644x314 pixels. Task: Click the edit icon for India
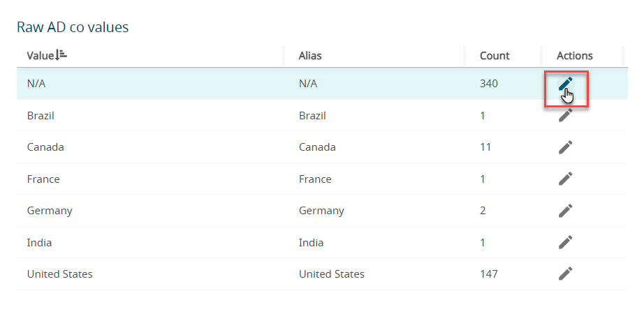click(x=565, y=242)
